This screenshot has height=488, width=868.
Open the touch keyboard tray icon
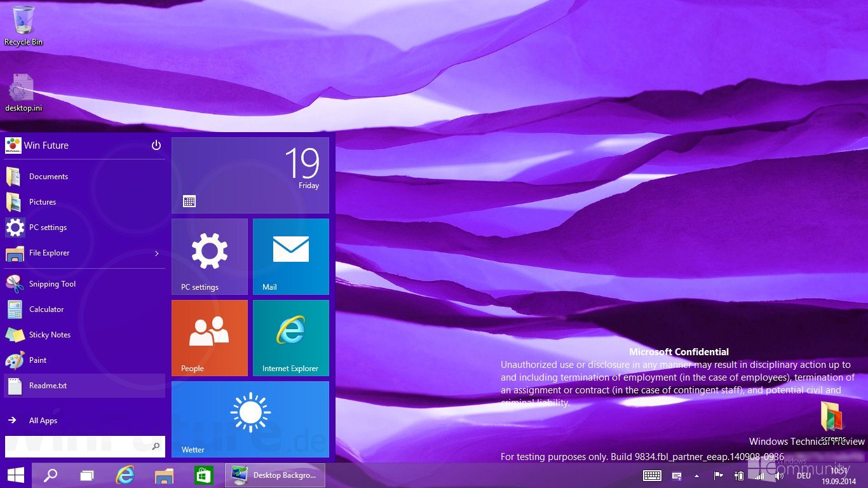coord(652,475)
